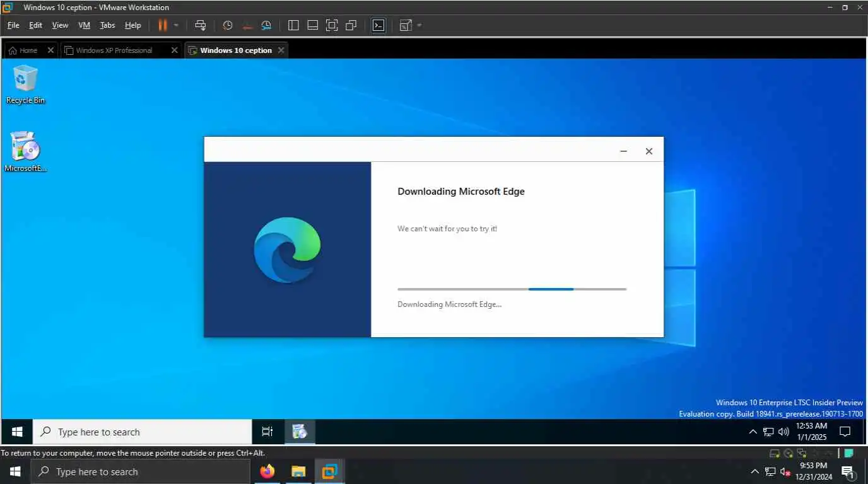
Task: Open File Explorer from the host taskbar
Action: (298, 471)
